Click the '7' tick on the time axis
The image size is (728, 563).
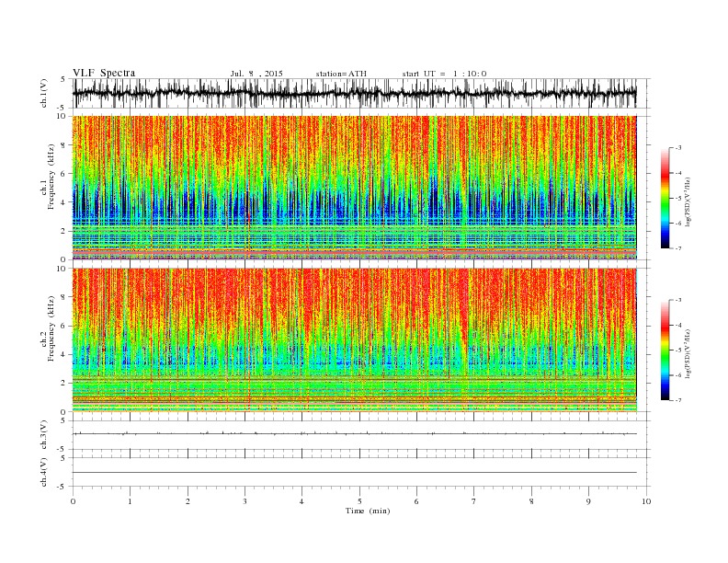(474, 501)
